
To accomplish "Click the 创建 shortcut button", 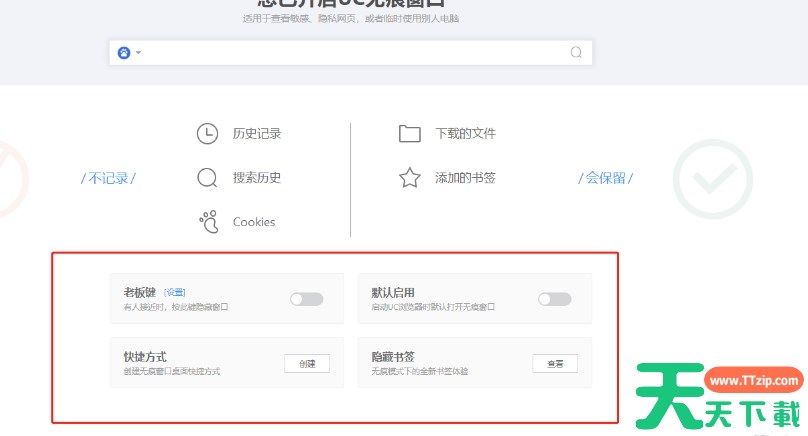I will 307,363.
